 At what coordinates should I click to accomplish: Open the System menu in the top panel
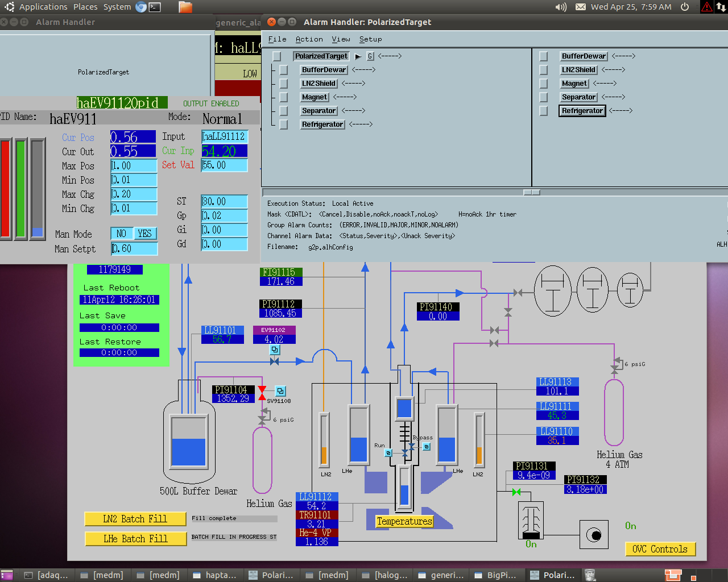point(117,7)
